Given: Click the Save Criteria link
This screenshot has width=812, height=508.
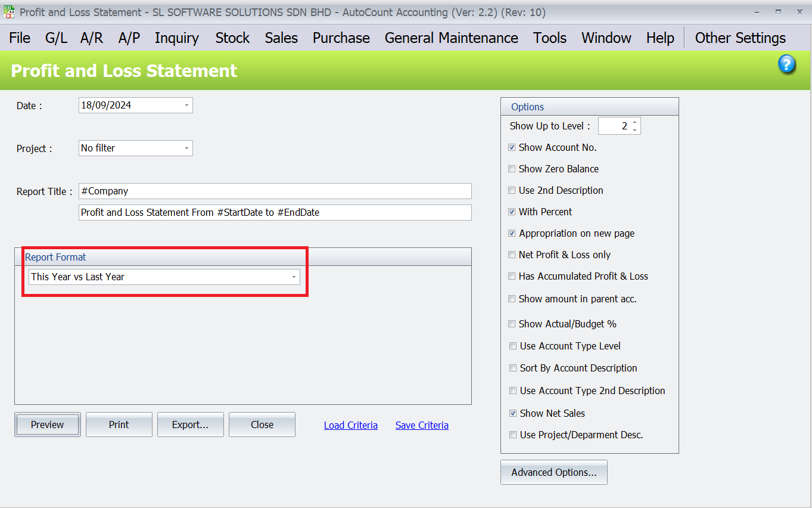Looking at the screenshot, I should click(x=422, y=425).
